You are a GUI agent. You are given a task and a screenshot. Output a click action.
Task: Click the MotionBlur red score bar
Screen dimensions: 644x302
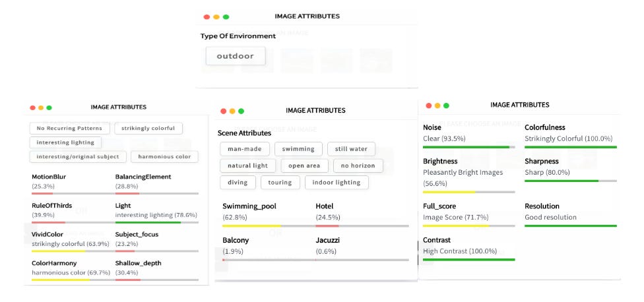point(42,193)
